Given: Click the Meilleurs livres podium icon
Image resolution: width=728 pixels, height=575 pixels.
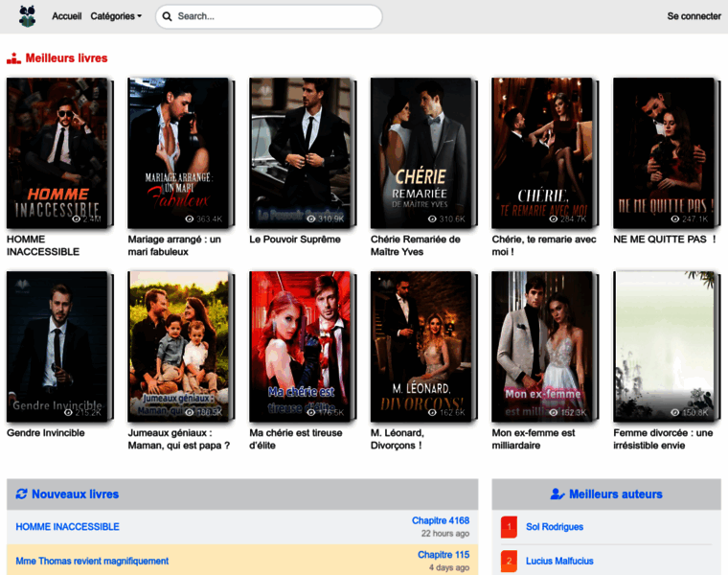Looking at the screenshot, I should click(x=13, y=58).
